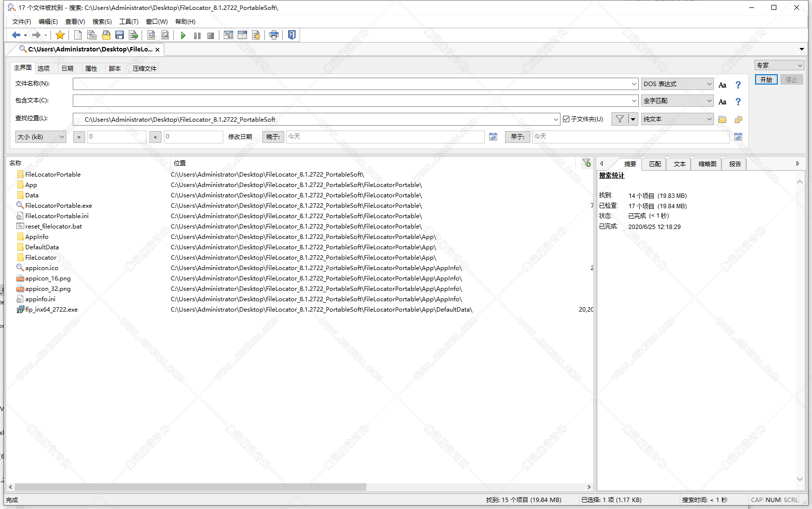Open help question mark for file name

point(738,85)
